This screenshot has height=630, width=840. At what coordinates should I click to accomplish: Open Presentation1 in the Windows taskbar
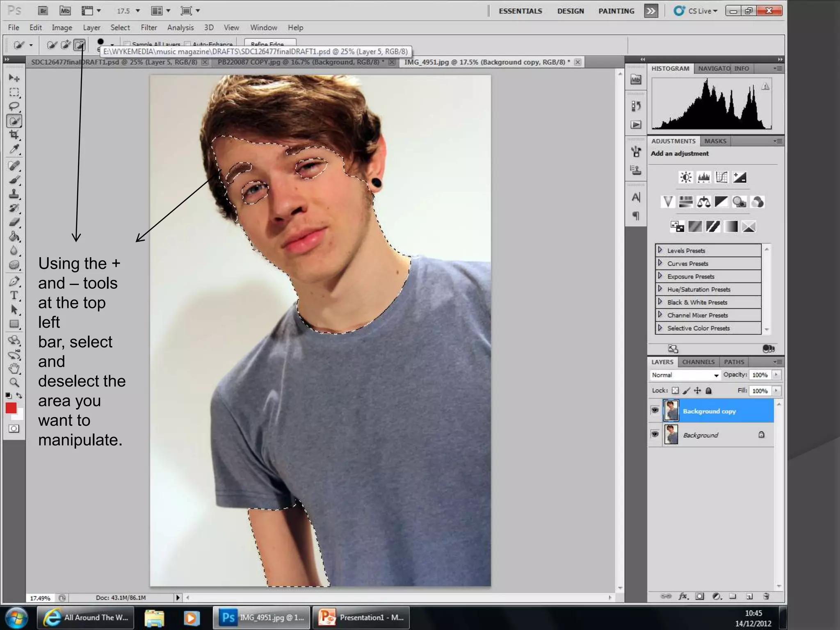point(362,617)
